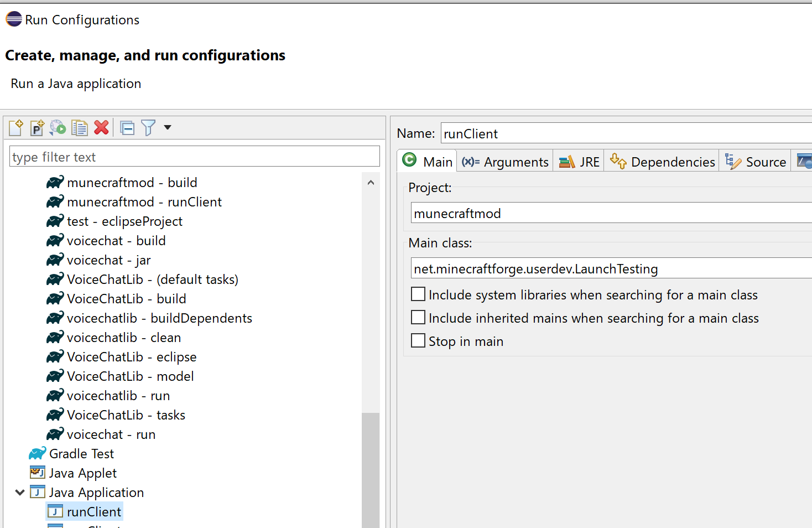Collapse all configuration tree entries
The image size is (812, 528).
(127, 127)
